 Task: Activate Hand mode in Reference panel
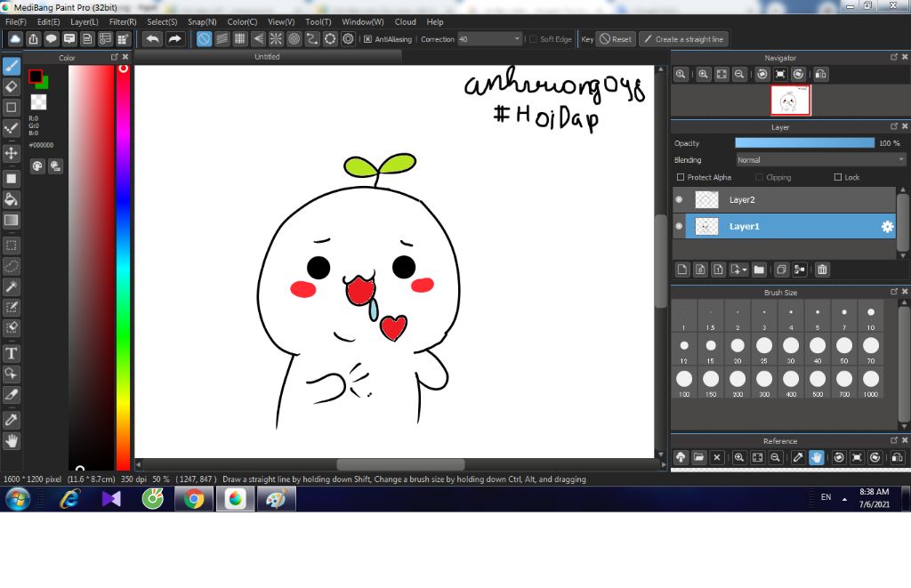(817, 457)
